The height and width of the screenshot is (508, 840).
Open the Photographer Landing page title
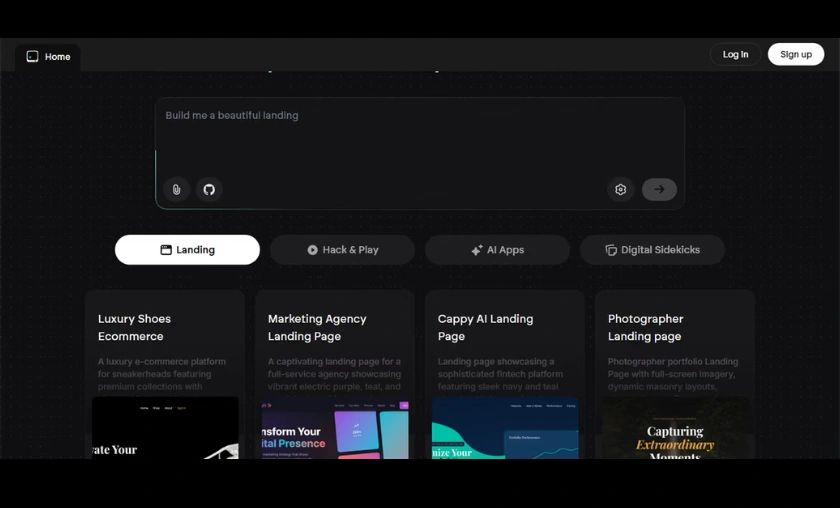pyautogui.click(x=645, y=327)
